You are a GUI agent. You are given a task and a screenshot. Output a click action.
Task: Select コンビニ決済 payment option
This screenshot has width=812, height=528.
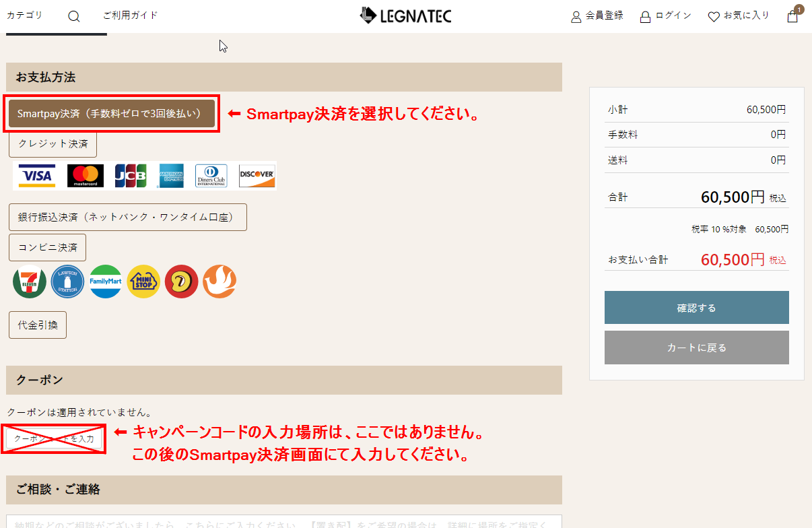tap(47, 247)
